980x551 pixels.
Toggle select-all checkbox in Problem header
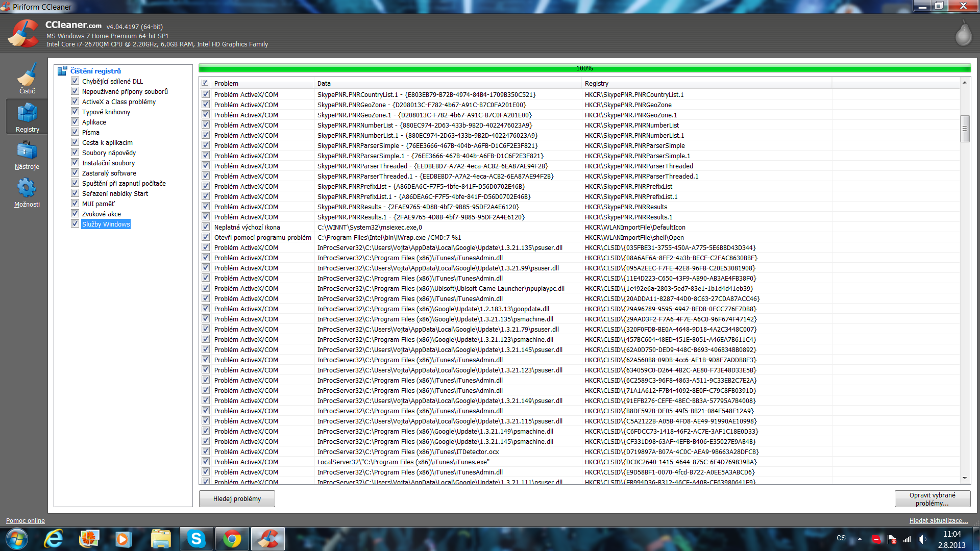[205, 83]
